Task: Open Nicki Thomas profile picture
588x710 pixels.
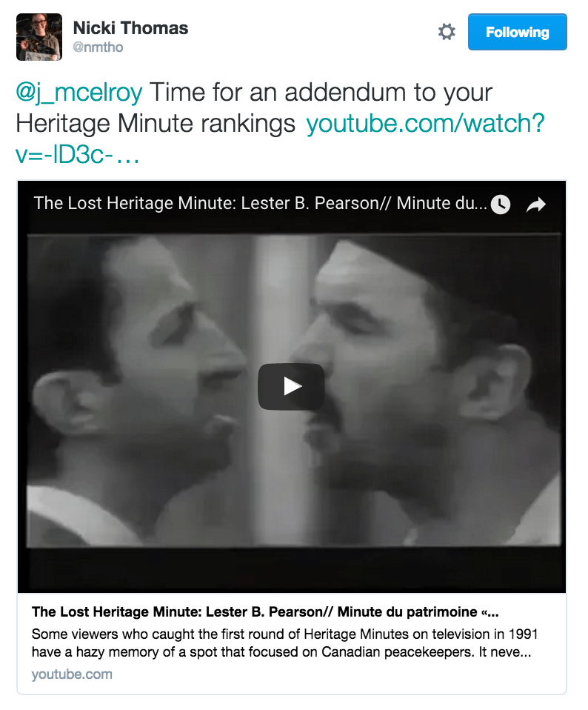Action: coord(39,37)
